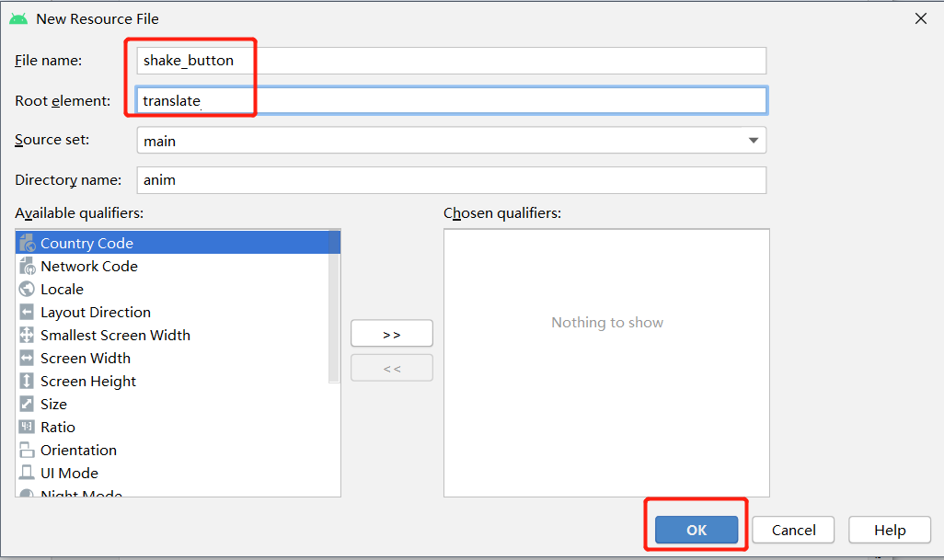Select Size qualifier row
944x560 pixels.
point(178,404)
